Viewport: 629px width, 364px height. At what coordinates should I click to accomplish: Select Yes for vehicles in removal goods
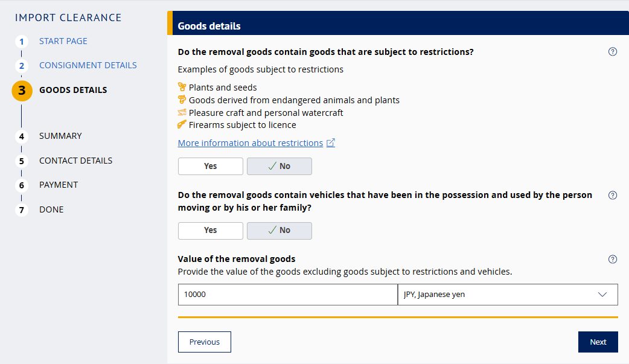[x=210, y=230]
